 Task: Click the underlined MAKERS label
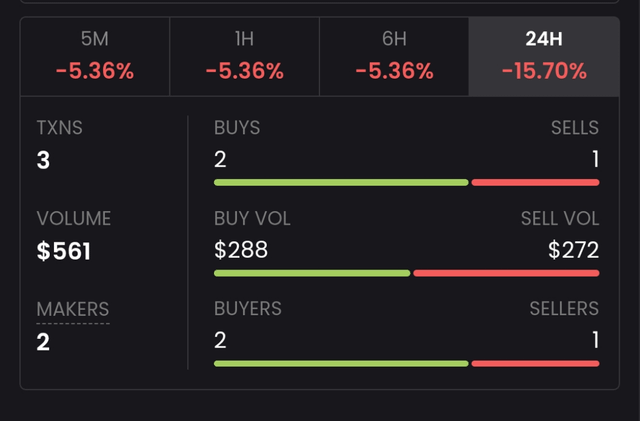(73, 309)
